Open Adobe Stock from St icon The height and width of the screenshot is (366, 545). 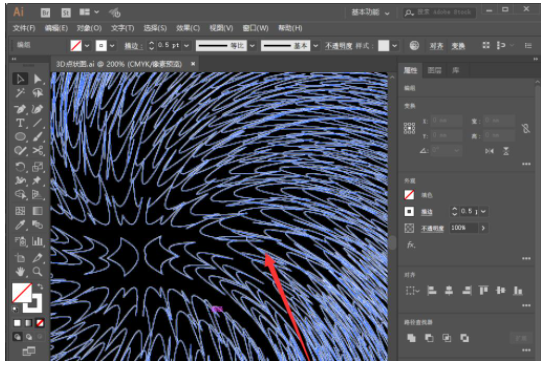pos(66,13)
